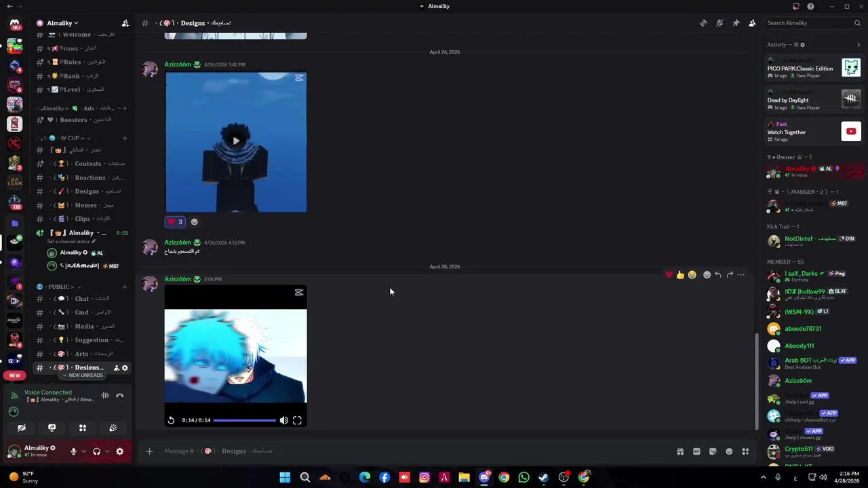Open the Dead by Daylight activity card
This screenshot has width=868, height=488.
[x=813, y=100]
